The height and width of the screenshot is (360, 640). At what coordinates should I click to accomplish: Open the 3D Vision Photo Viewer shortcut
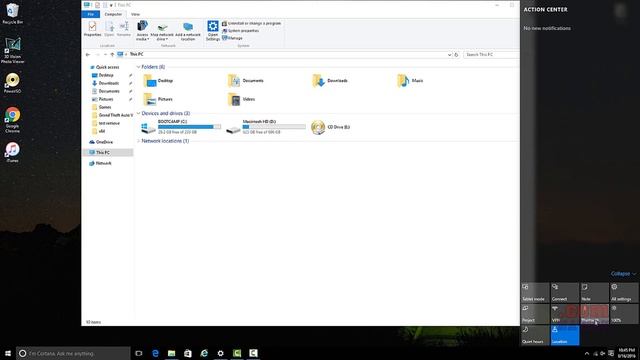(x=13, y=50)
